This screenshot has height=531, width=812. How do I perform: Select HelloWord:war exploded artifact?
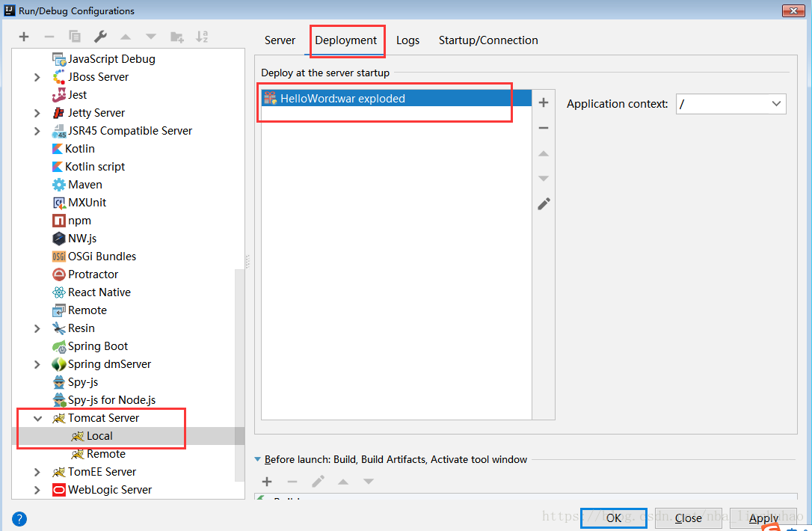(x=396, y=99)
